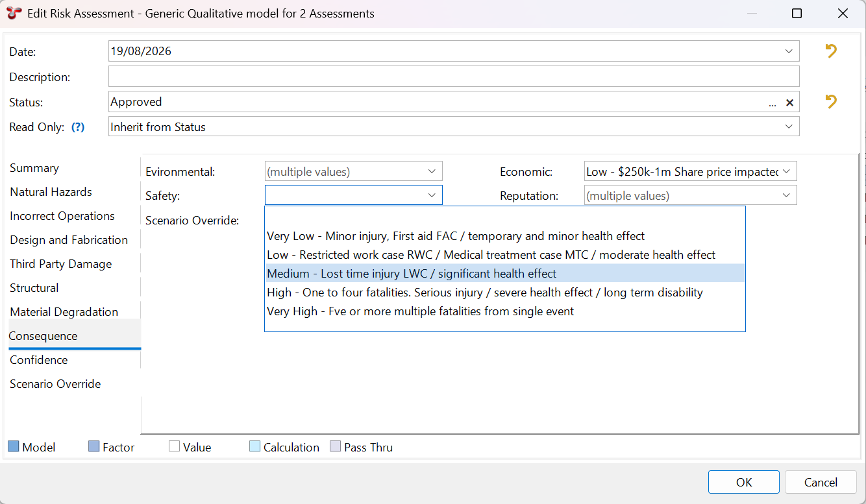Open the Reputation dropdown
Image resolution: width=866 pixels, height=504 pixels.
pyautogui.click(x=787, y=195)
